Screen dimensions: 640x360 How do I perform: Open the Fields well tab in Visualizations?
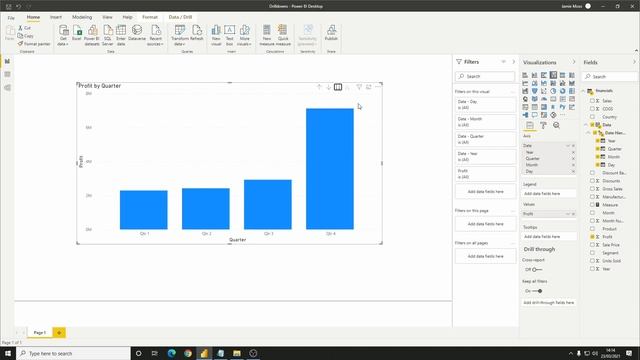pyautogui.click(x=530, y=125)
